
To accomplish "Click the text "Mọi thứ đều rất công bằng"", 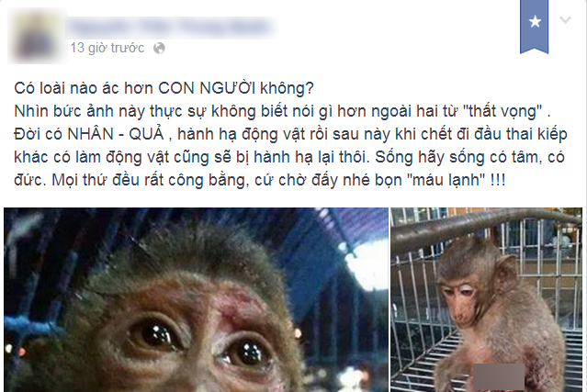I will [x=149, y=180].
